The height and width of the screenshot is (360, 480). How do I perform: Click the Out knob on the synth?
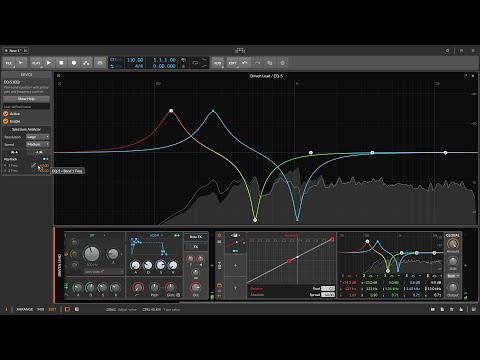click(196, 287)
